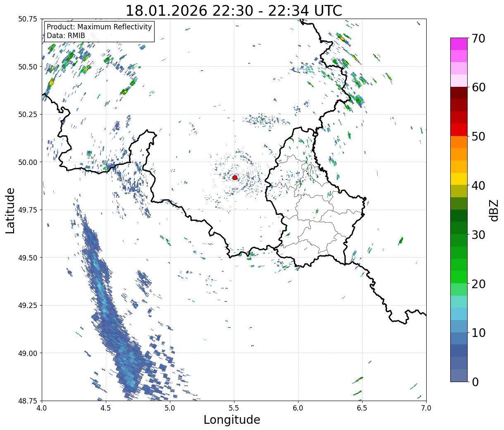
Task: Click the red radar location marker
Action: [x=235, y=177]
